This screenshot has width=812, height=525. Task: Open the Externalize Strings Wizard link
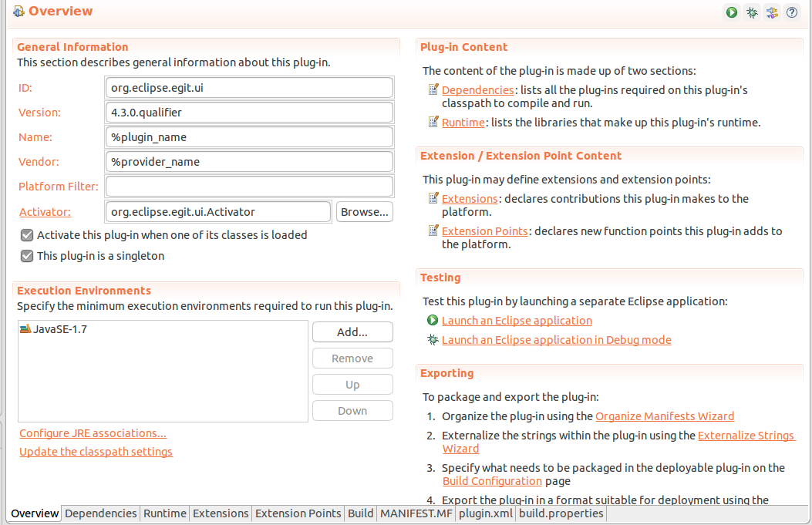click(746, 436)
